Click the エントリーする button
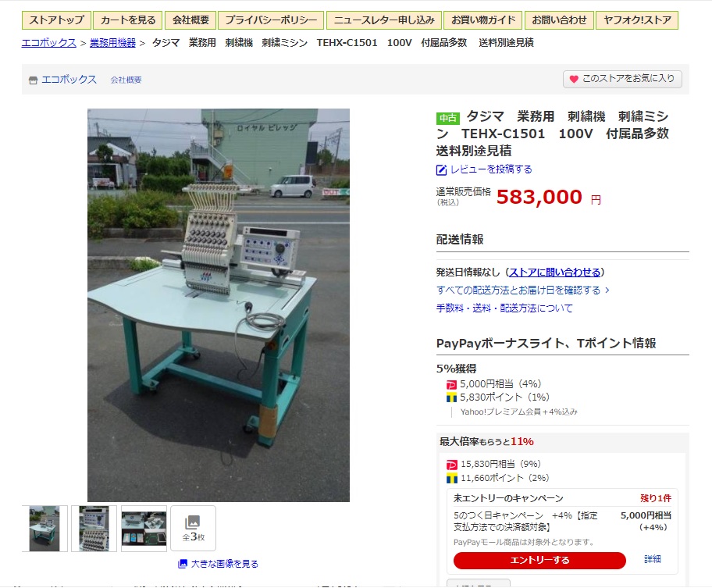Viewport: 712px width, 588px height. [x=539, y=560]
